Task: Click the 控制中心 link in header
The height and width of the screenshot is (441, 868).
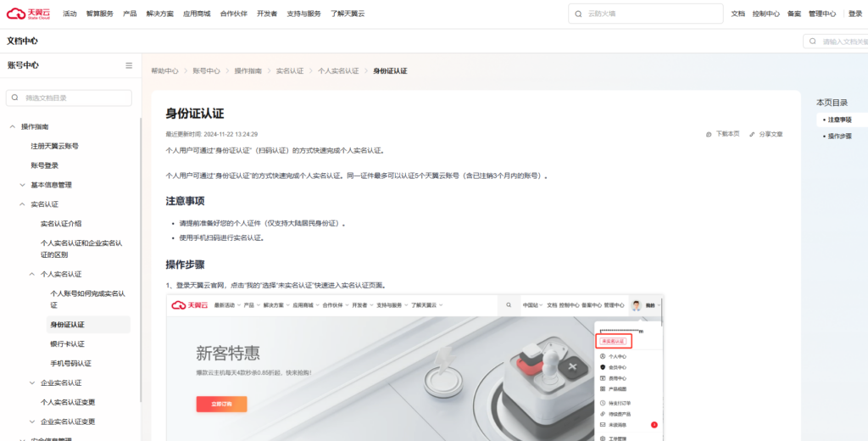Action: click(x=766, y=14)
